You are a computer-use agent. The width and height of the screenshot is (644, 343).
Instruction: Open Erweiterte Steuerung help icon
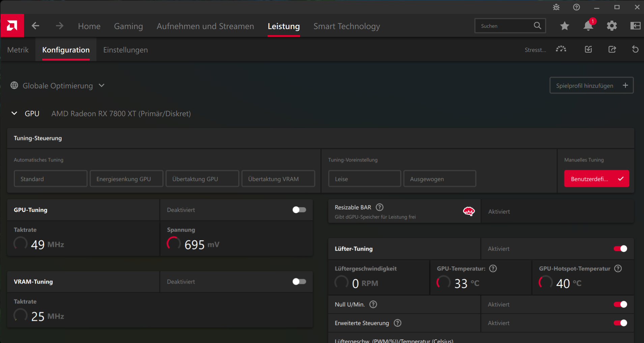coord(398,323)
